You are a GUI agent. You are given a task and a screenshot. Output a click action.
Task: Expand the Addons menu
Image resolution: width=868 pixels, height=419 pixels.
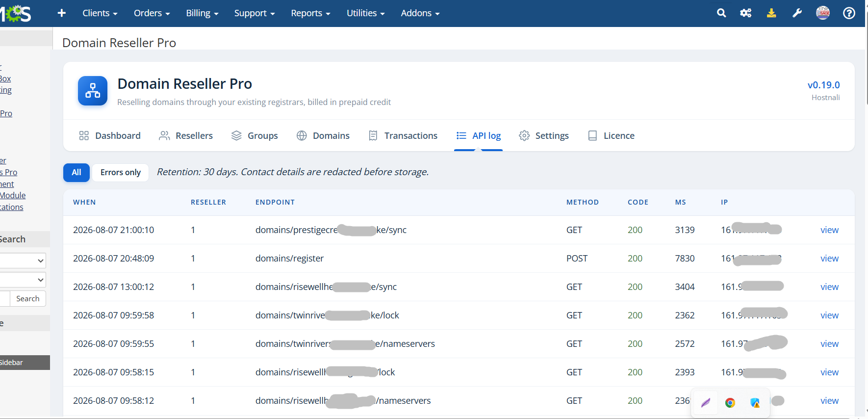click(x=420, y=13)
